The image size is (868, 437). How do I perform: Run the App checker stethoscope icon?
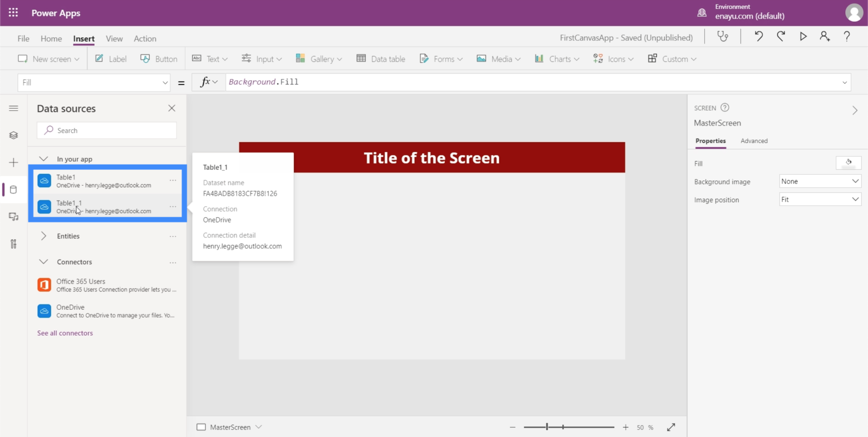tap(723, 36)
